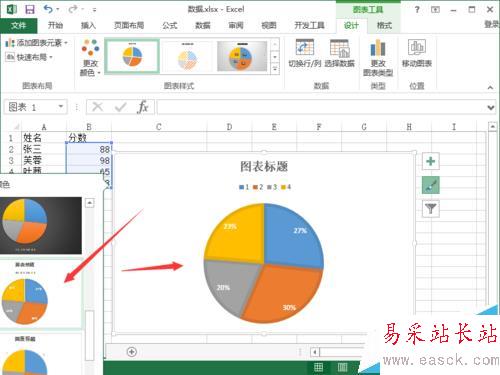
Task: Open the 文件 tab
Action: coord(19,25)
